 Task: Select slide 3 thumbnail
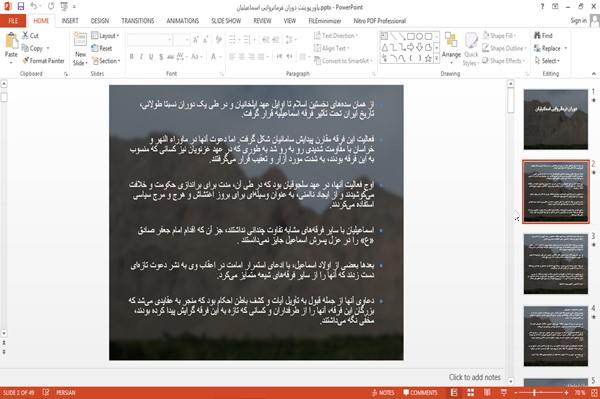(556, 264)
